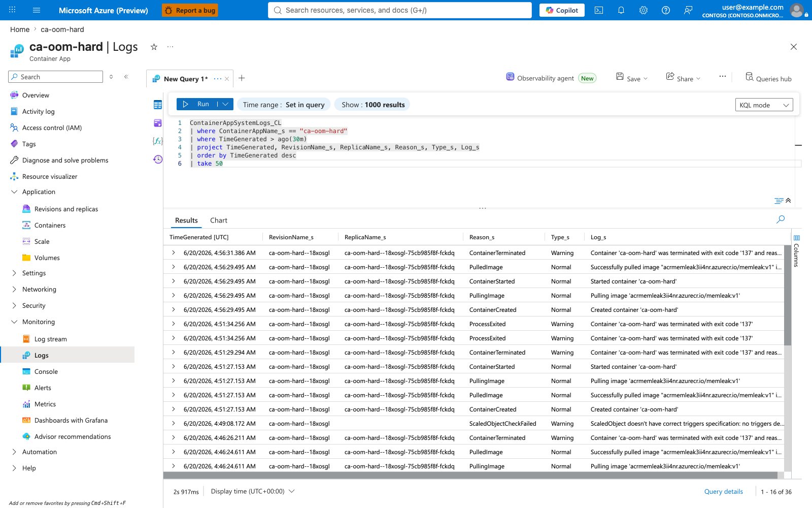Click Report a bug
812x508 pixels.
[x=190, y=10]
